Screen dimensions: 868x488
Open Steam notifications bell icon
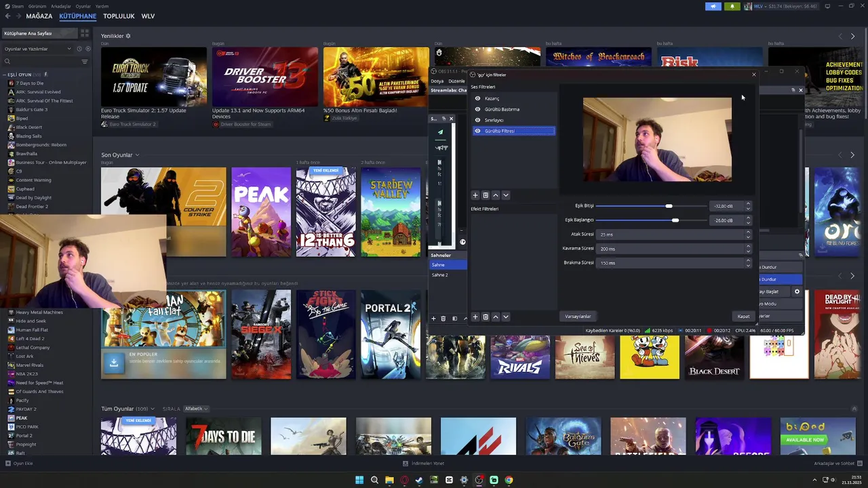click(x=732, y=6)
